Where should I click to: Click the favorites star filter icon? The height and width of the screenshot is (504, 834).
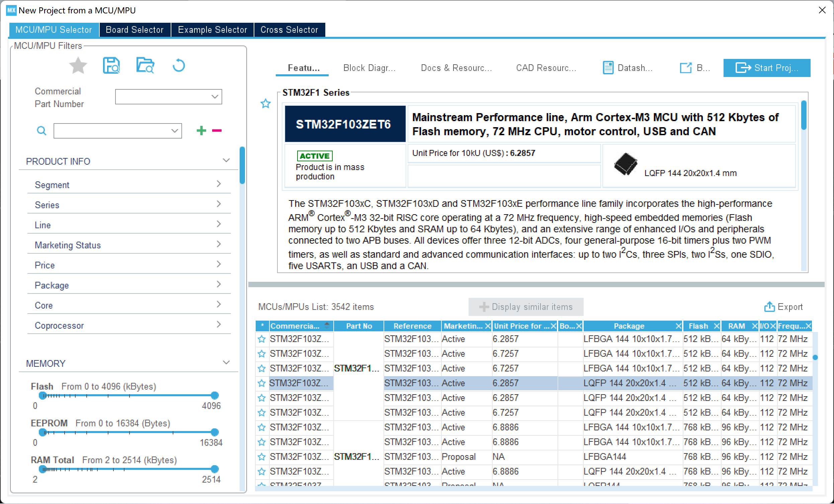[78, 66]
